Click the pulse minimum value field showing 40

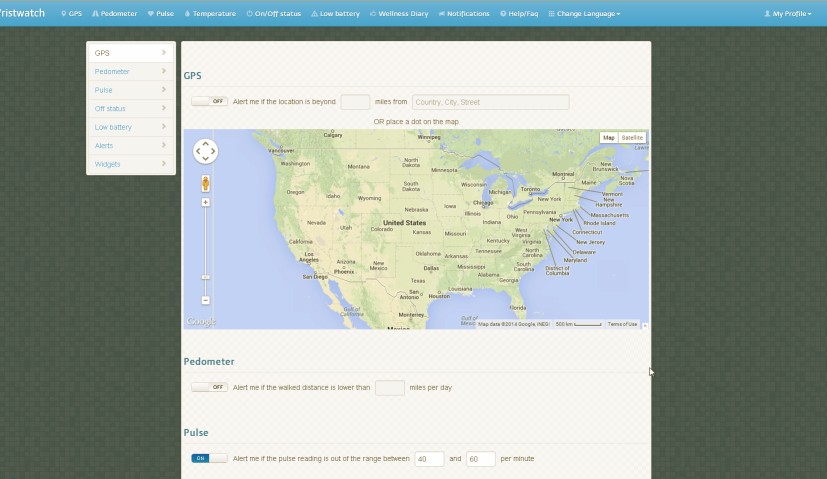[x=429, y=459]
